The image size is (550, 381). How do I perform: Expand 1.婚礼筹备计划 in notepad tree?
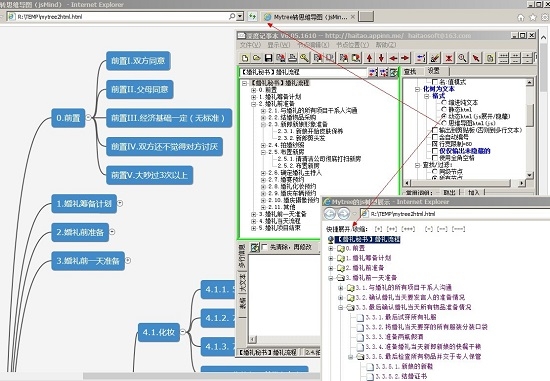click(x=254, y=97)
